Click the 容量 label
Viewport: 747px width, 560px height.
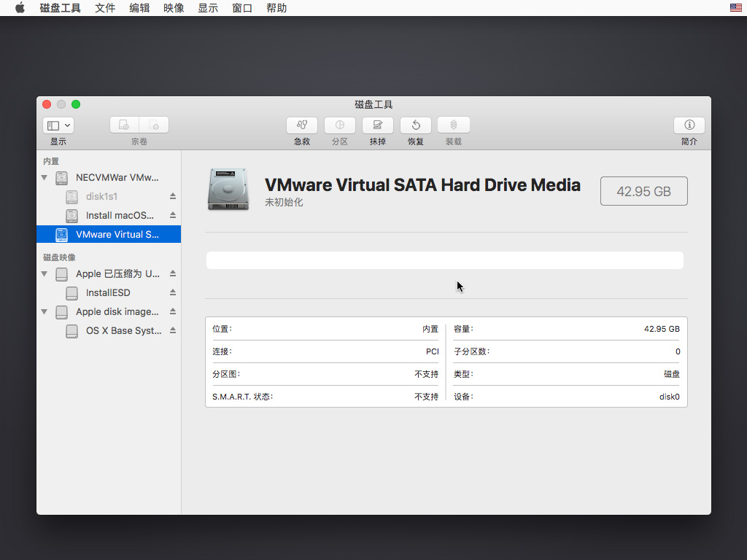(x=463, y=329)
